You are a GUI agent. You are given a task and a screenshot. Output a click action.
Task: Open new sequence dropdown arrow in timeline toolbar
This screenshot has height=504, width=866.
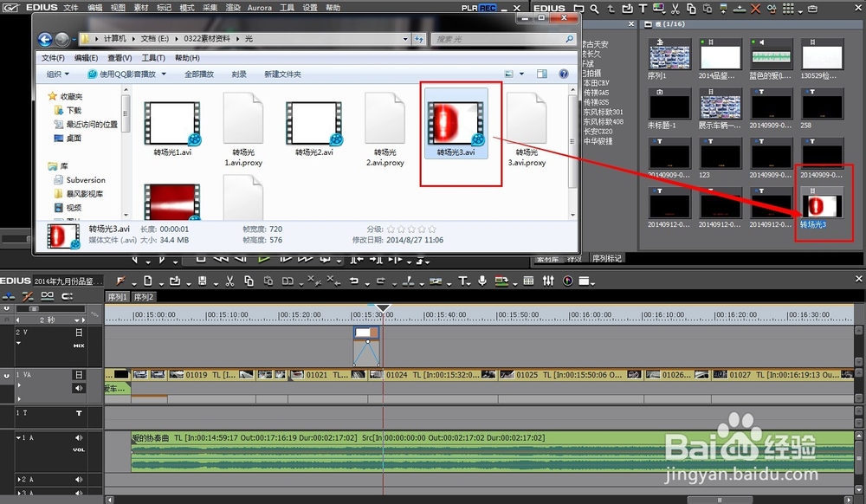(161, 284)
